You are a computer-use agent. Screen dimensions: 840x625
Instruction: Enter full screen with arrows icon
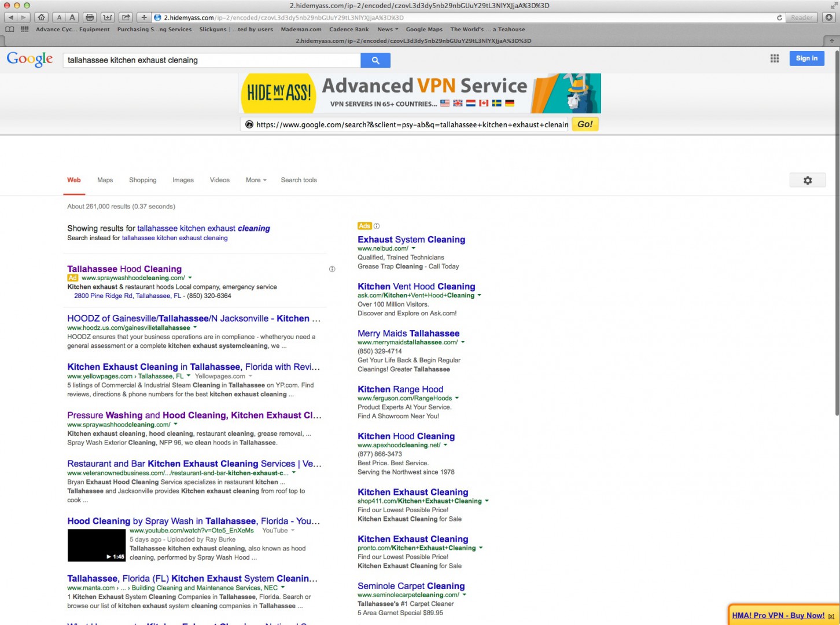pyautogui.click(x=834, y=5)
